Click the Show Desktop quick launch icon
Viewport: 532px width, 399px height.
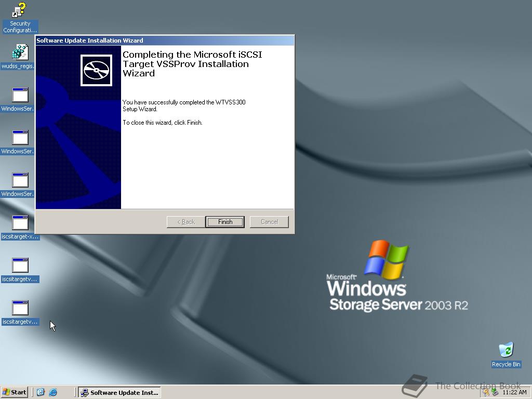coord(41,392)
